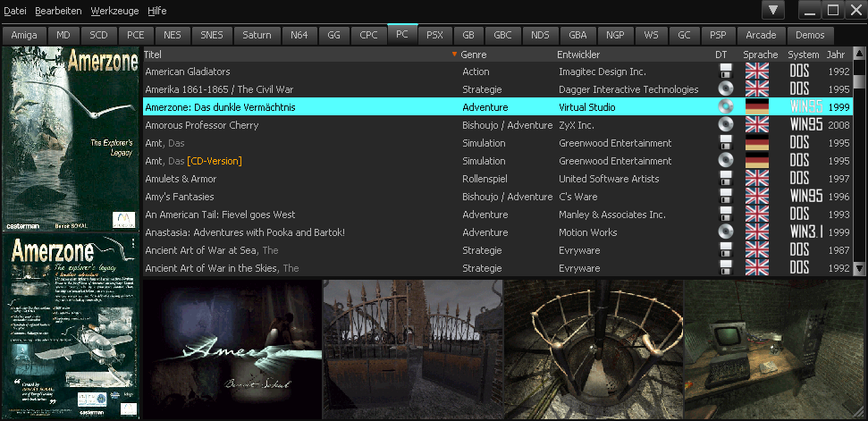Sort by the DT column header
The width and height of the screenshot is (868, 421).
point(721,55)
